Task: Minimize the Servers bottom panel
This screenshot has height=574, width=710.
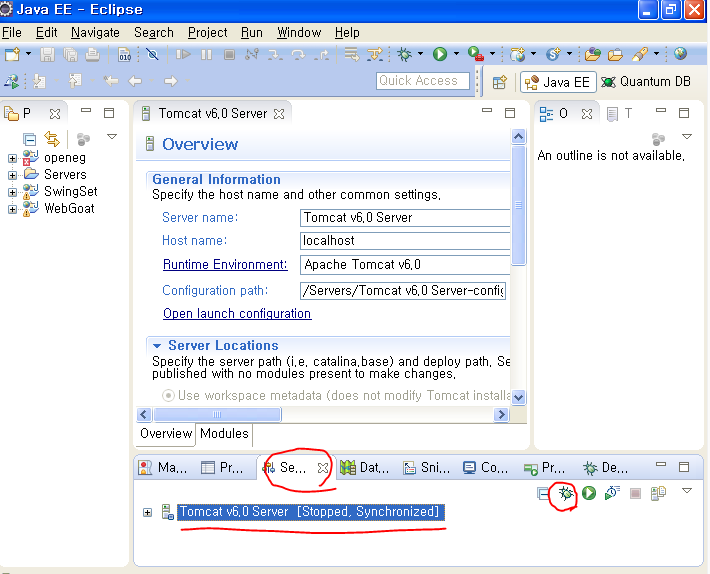Action: coord(661,464)
